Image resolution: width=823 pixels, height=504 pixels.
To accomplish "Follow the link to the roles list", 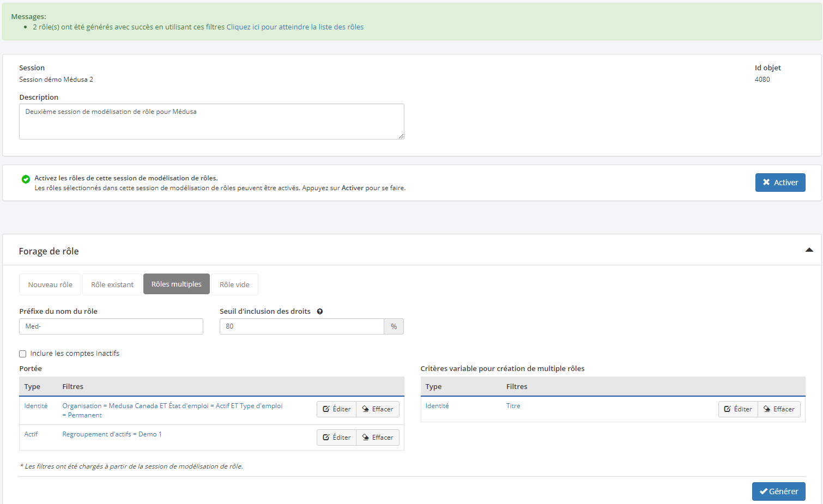I will (295, 27).
